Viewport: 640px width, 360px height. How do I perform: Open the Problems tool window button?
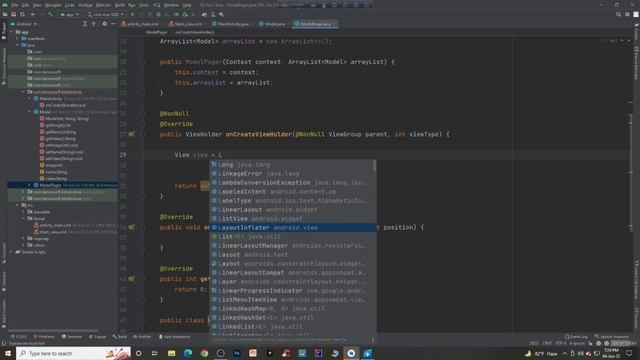pos(44,337)
